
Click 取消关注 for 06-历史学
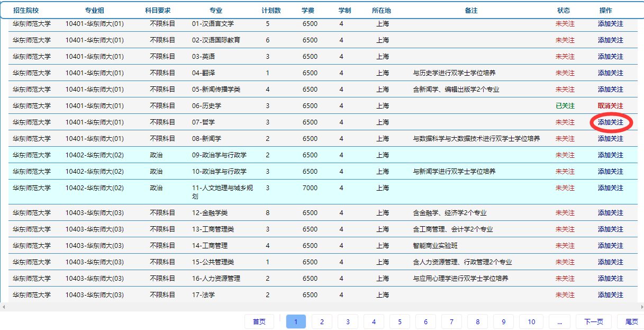610,106
